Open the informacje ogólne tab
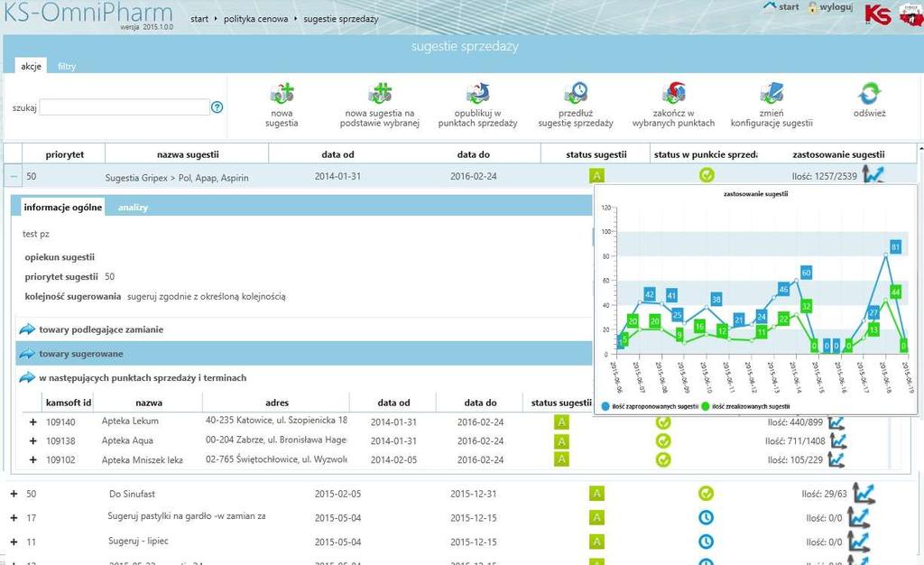This screenshot has width=924, height=565. point(62,207)
